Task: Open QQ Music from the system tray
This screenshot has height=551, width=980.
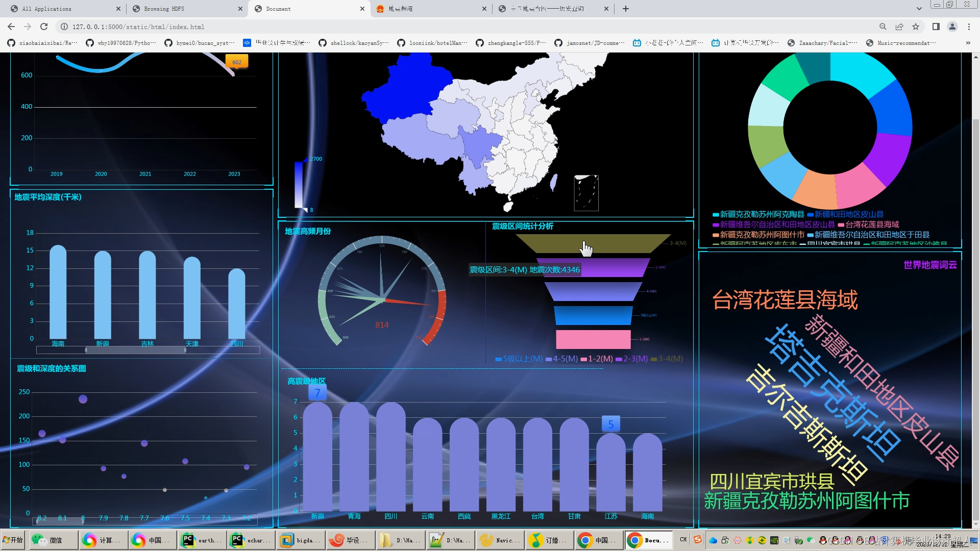Action: coord(750,541)
